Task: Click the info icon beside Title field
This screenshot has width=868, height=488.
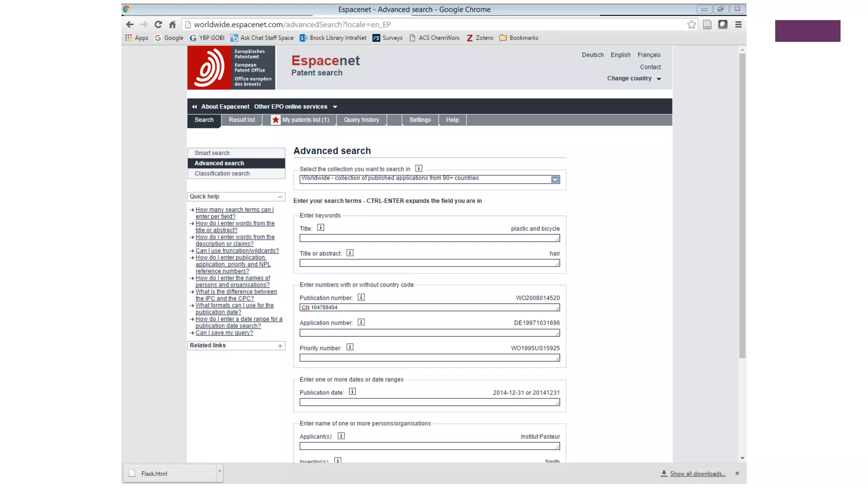Action: (320, 228)
